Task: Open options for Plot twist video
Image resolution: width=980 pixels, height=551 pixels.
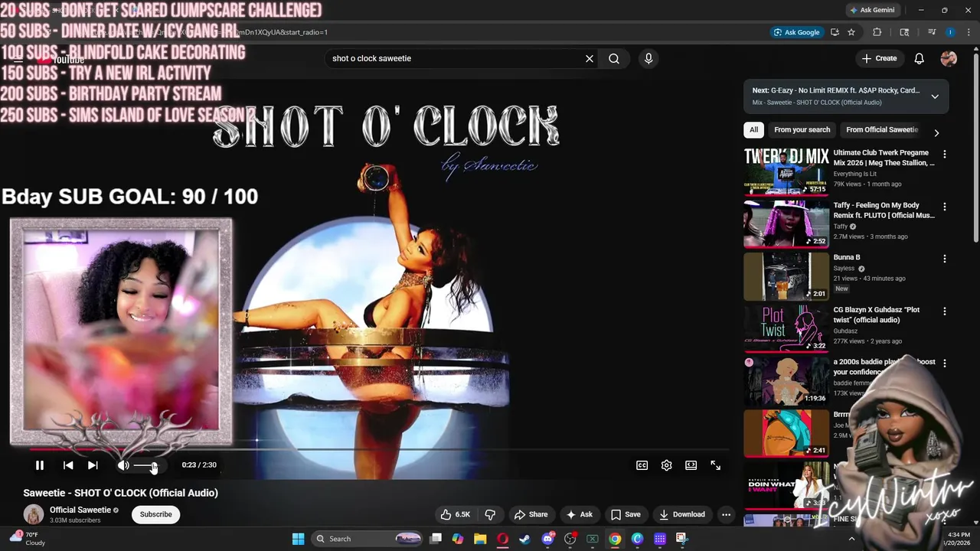Action: point(945,311)
